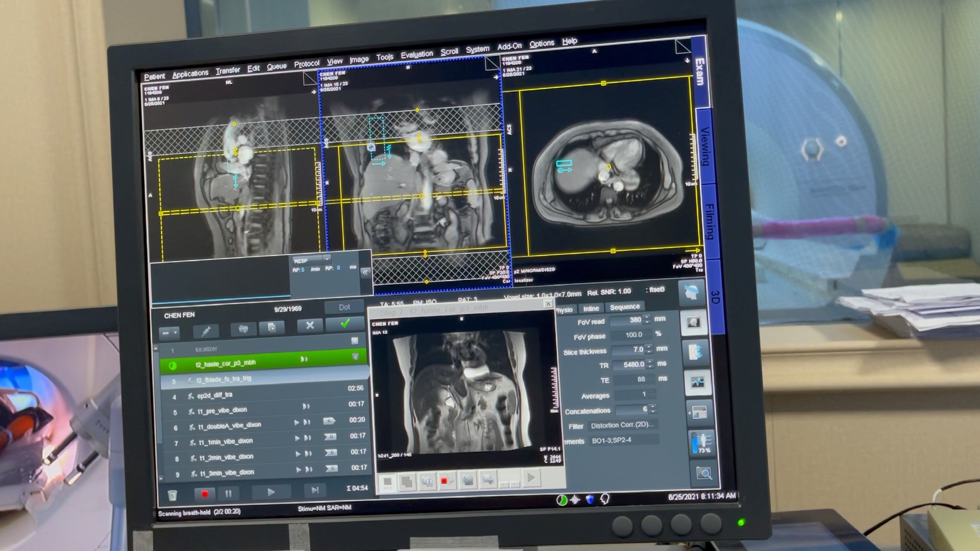Open the Evaluation menu

(x=416, y=55)
